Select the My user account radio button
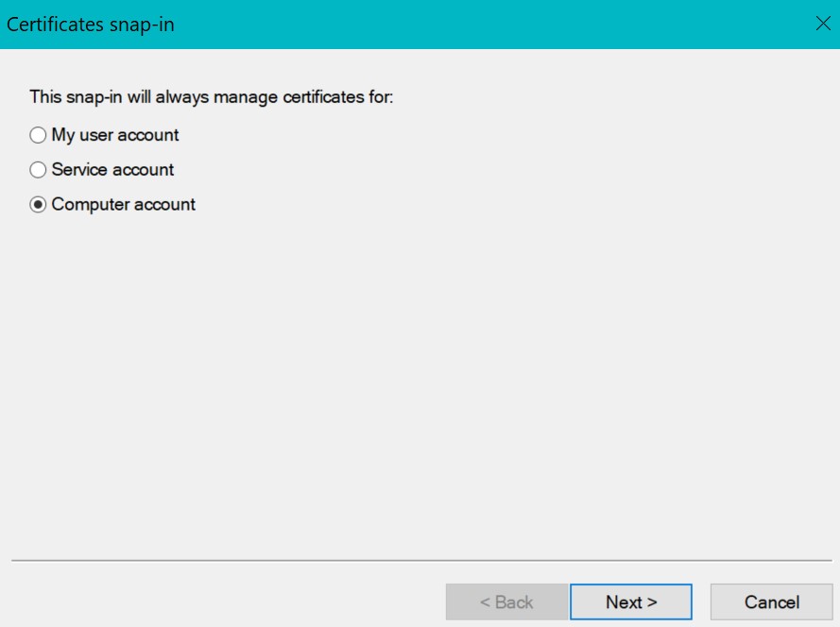The image size is (840, 627). tap(37, 135)
